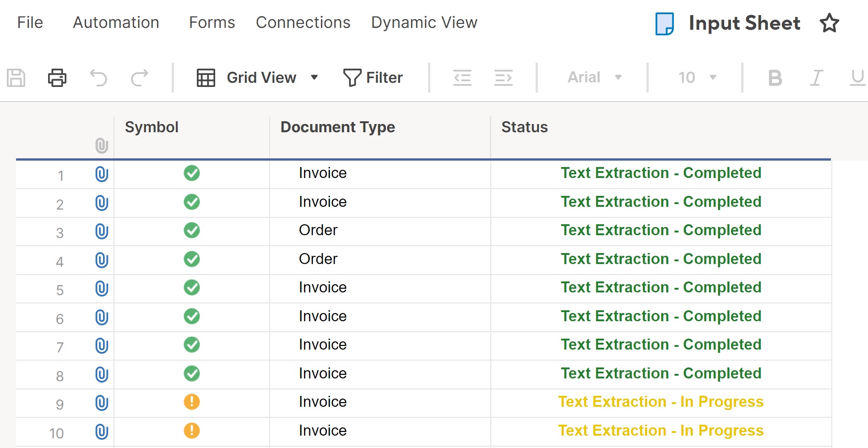This screenshot has width=868, height=448.
Task: Open the attachment paperclip on row 5
Action: tap(102, 289)
